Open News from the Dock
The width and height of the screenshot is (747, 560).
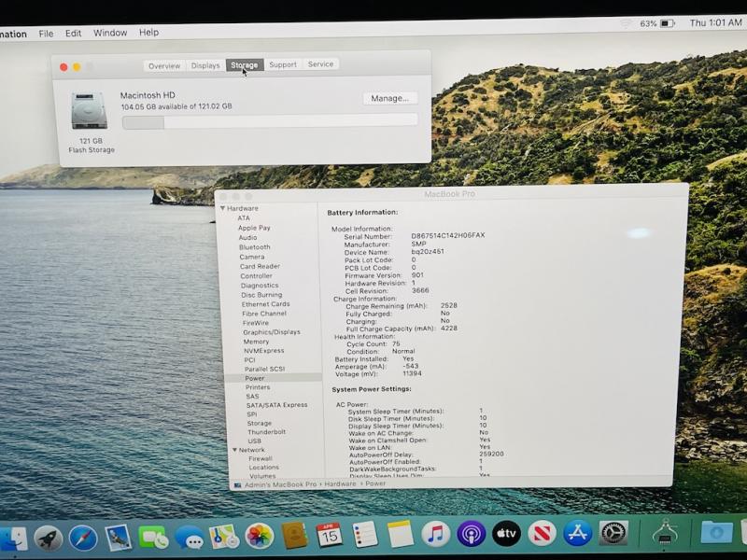542,533
